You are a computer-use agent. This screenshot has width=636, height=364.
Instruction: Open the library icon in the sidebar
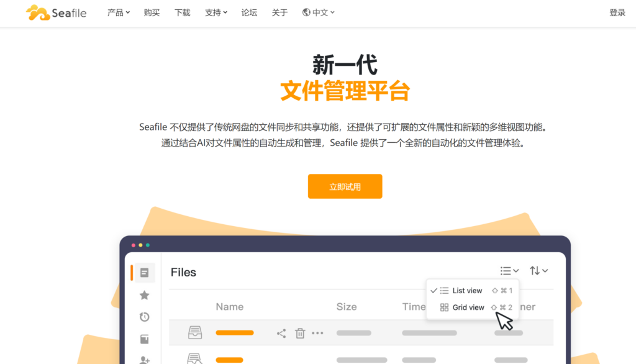(x=144, y=339)
